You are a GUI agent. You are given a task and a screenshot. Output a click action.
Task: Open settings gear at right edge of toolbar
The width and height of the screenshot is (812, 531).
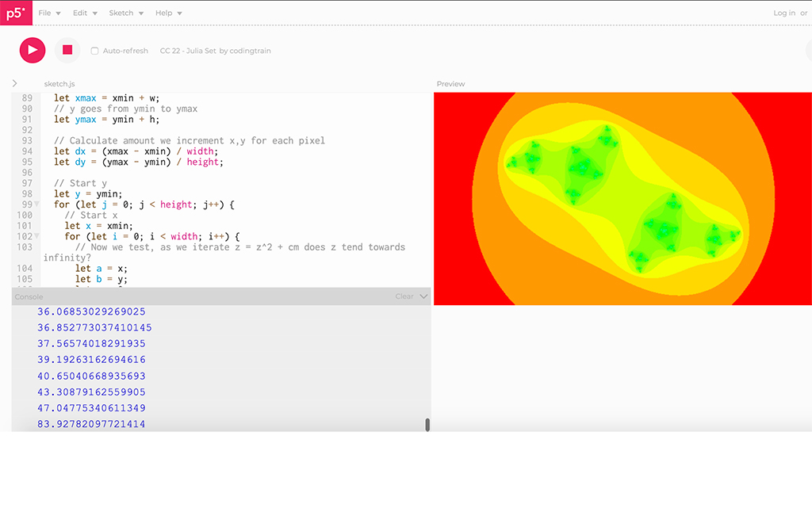(x=808, y=51)
